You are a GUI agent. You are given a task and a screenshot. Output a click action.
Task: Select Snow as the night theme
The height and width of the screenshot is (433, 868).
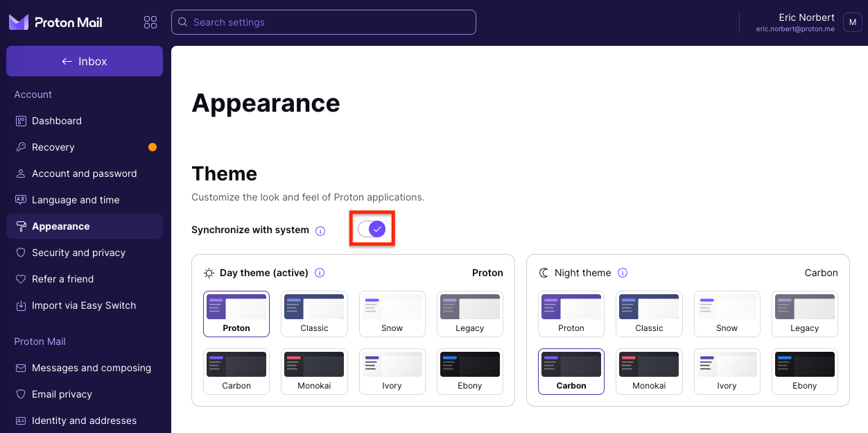point(727,314)
